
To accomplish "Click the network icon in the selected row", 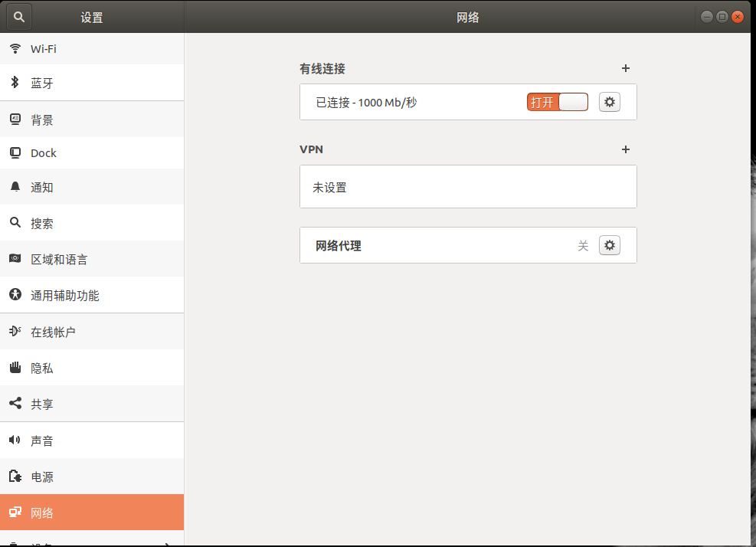I will click(x=15, y=513).
